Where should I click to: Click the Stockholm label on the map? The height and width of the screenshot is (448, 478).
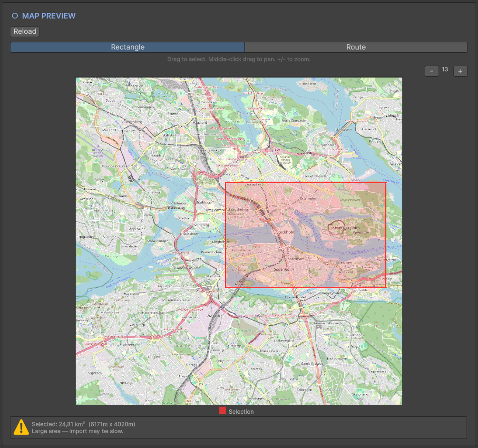[x=286, y=233]
